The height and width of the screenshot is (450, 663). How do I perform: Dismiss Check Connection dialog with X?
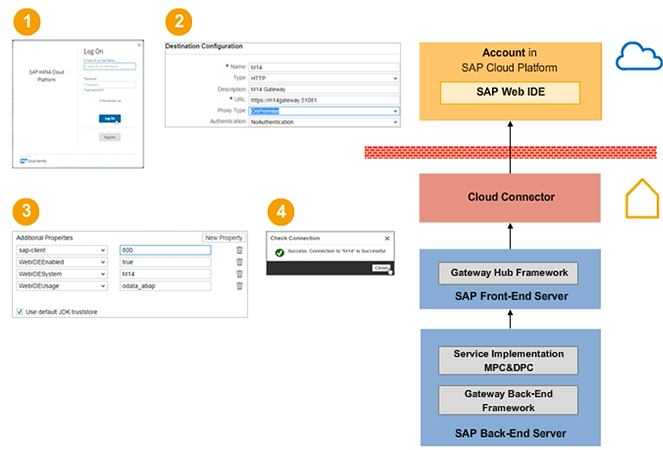coord(388,237)
